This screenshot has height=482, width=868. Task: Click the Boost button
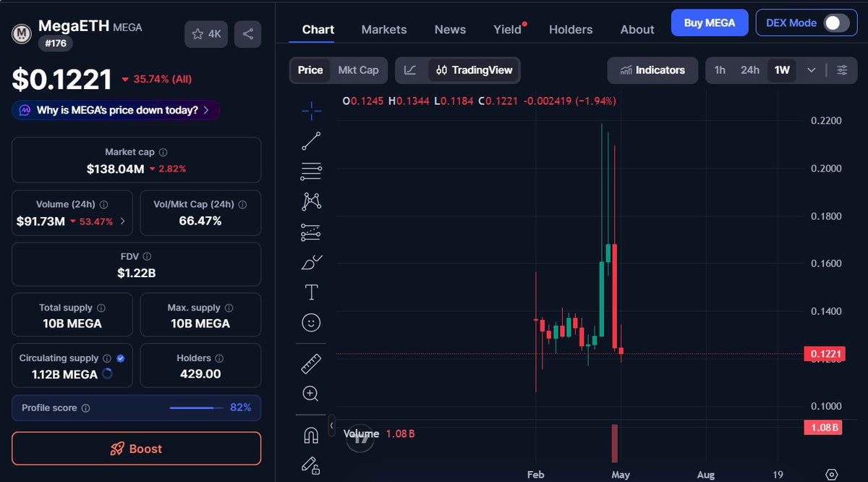(136, 449)
